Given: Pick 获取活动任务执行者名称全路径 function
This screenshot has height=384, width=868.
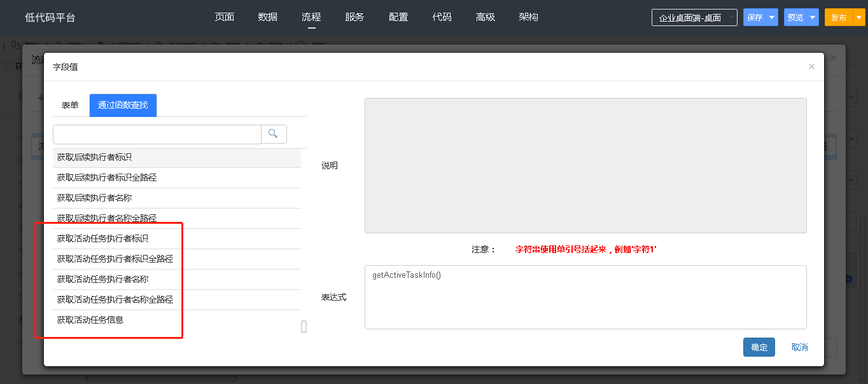Looking at the screenshot, I should [115, 300].
